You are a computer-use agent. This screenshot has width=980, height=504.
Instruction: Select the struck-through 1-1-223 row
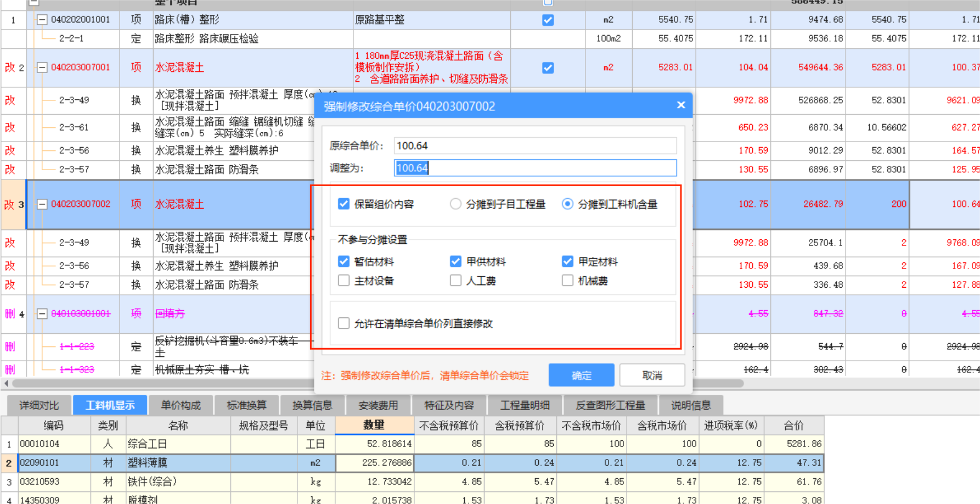pos(490,346)
